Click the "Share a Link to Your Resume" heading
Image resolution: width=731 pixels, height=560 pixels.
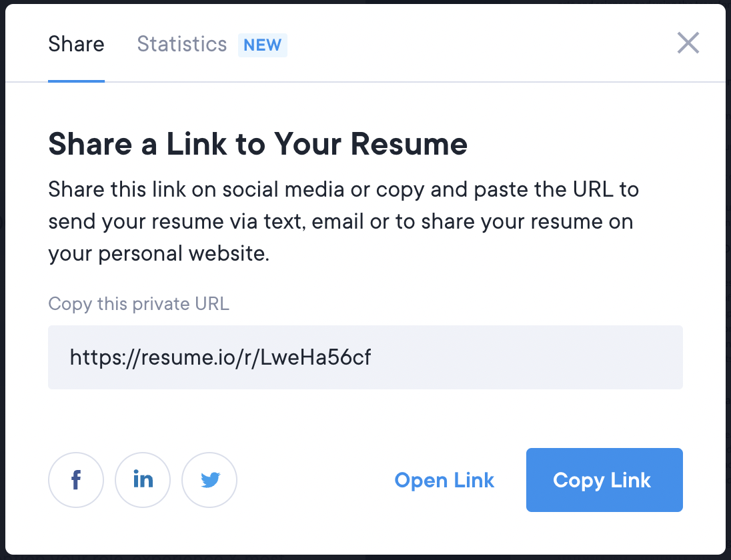click(257, 144)
